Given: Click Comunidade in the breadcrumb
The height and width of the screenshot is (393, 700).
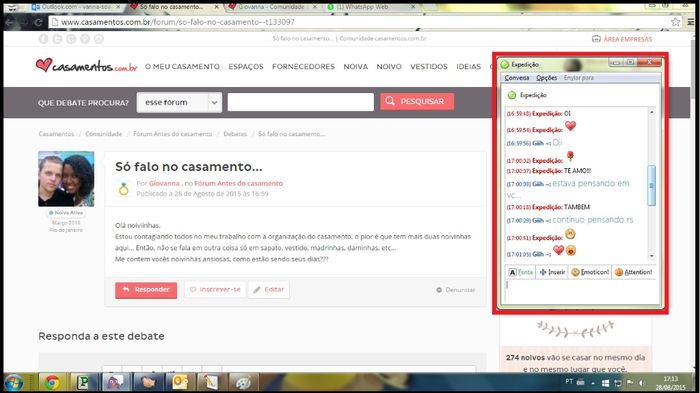Looking at the screenshot, I should pos(104,134).
